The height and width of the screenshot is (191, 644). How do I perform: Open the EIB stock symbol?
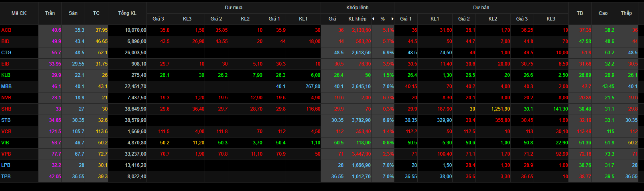click(x=5, y=64)
